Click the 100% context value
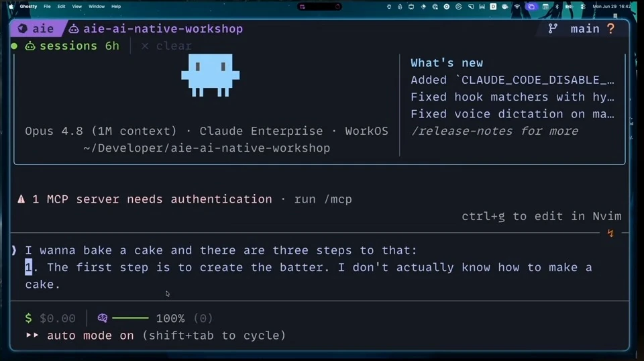644x361 pixels. coord(170,318)
